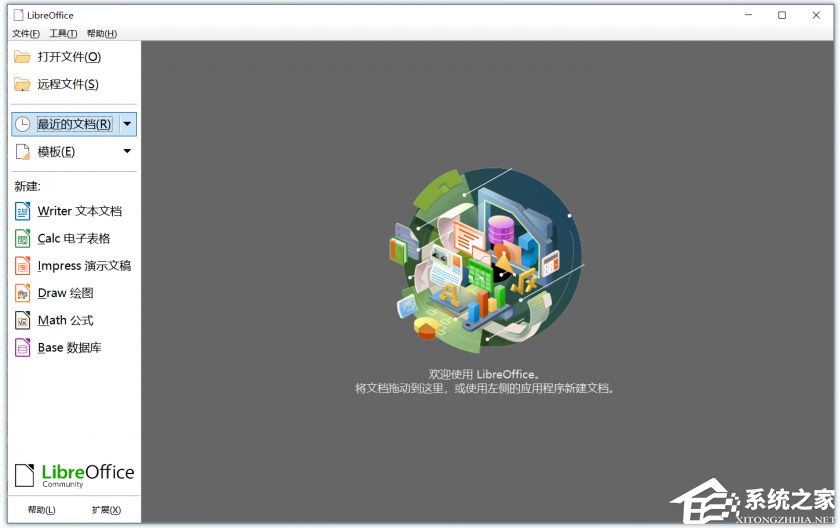This screenshot has height=528, width=840.
Task: Click the LibreOffice title bar document icon
Action: [x=19, y=15]
